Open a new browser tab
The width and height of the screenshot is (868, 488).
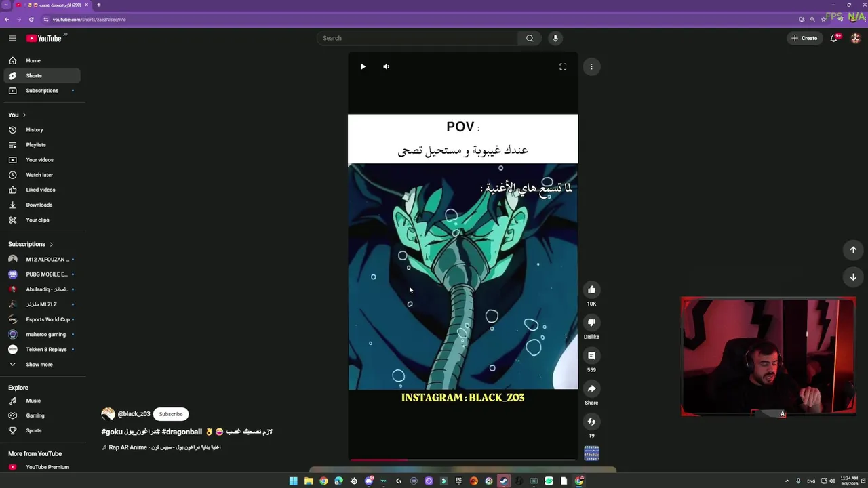[x=98, y=5]
